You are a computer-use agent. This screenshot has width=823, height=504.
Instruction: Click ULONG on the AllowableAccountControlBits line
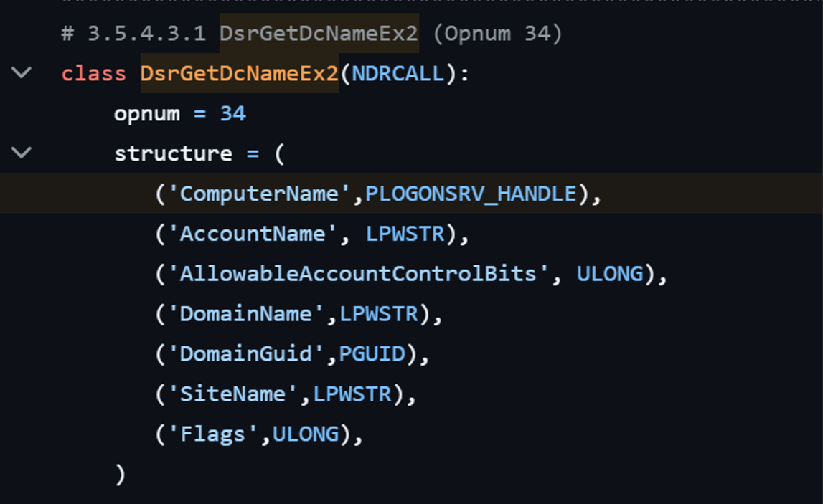pyautogui.click(x=610, y=274)
